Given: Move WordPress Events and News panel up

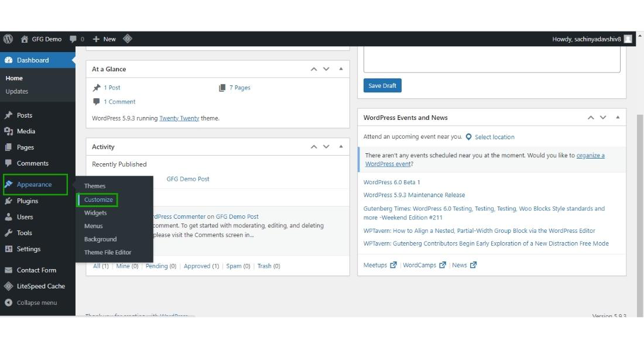Looking at the screenshot, I should 591,118.
